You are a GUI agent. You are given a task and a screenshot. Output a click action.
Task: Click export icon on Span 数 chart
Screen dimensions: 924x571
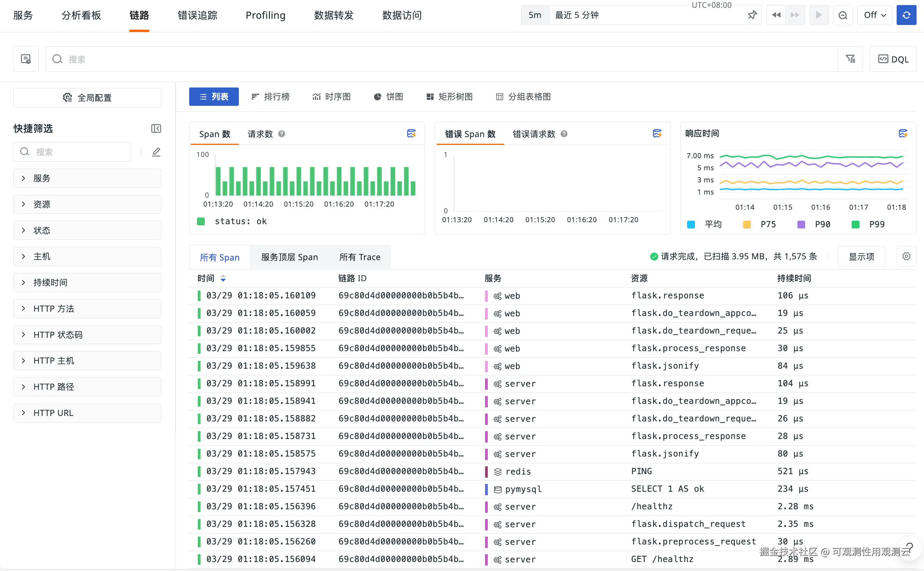pos(412,134)
